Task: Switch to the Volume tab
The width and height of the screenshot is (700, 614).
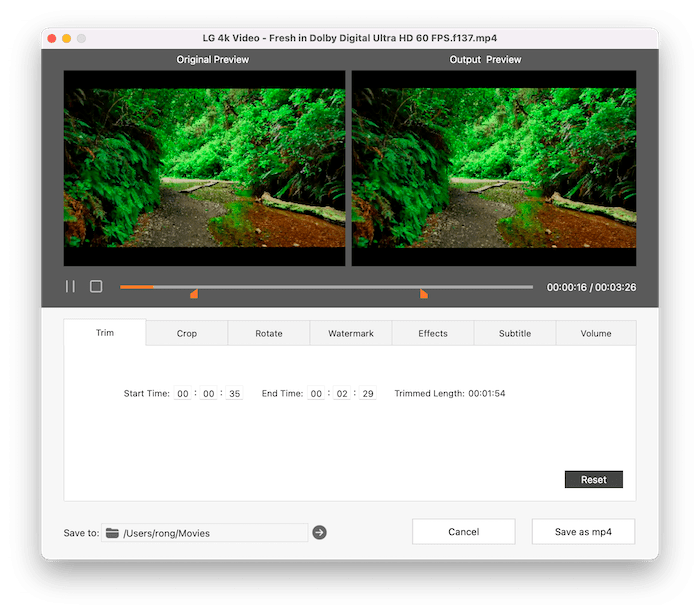Action: pyautogui.click(x=596, y=333)
